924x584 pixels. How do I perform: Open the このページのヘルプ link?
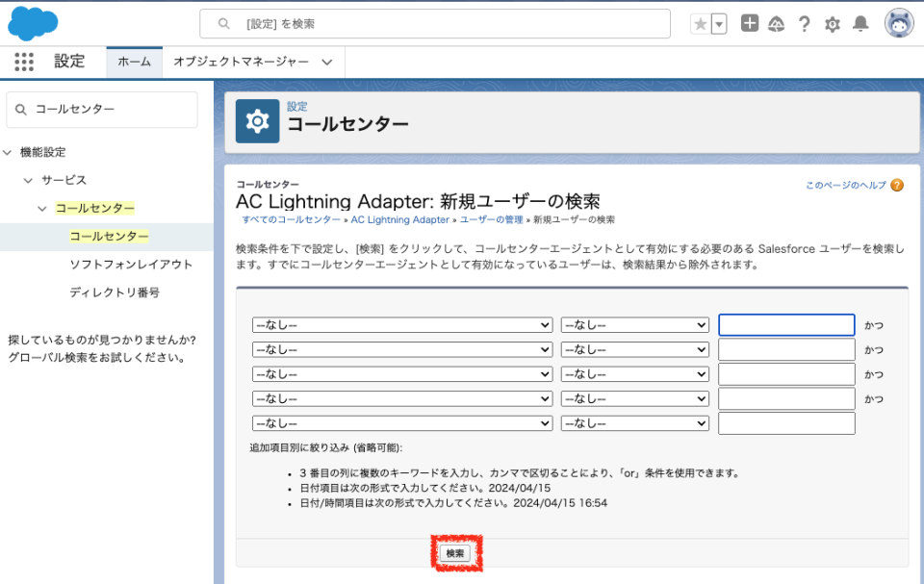(846, 185)
